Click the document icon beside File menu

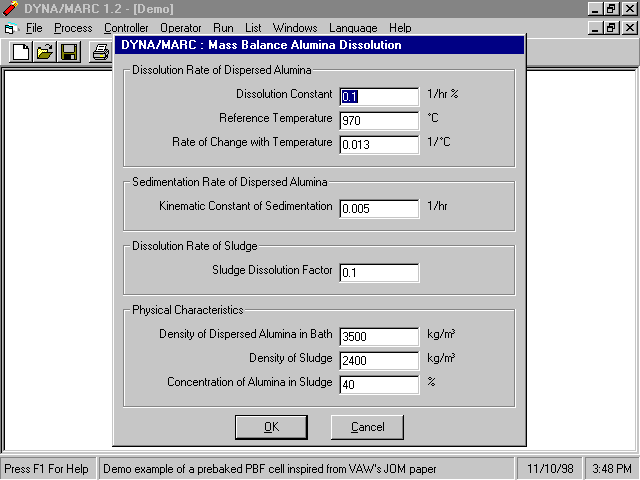point(10,28)
